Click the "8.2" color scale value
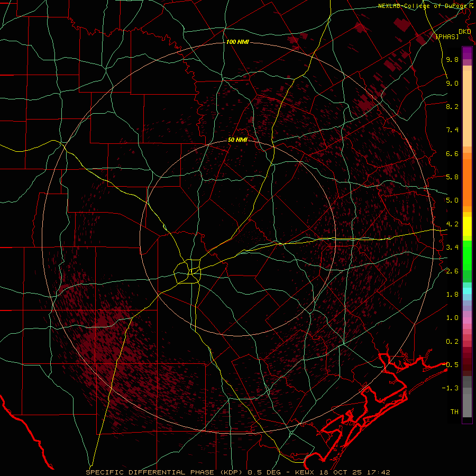 point(452,106)
